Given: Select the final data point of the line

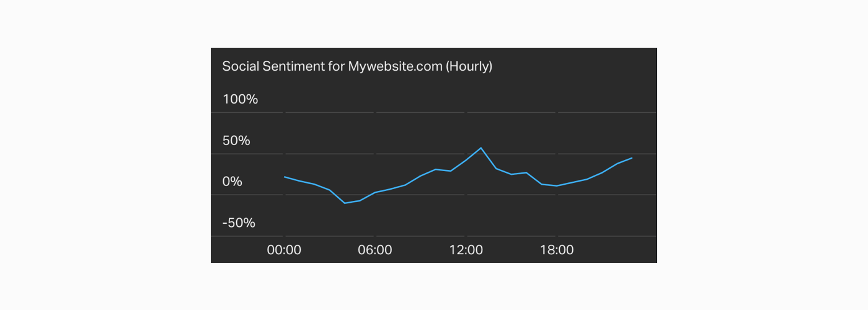Looking at the screenshot, I should [x=632, y=158].
